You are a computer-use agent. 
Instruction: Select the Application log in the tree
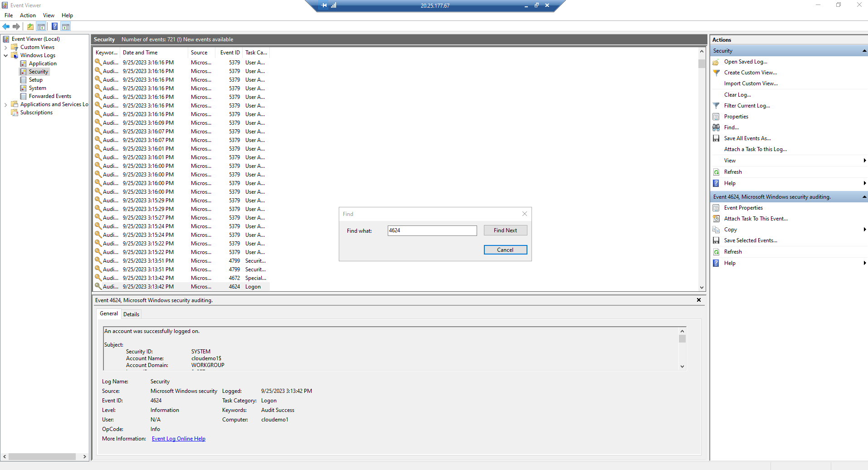43,64
